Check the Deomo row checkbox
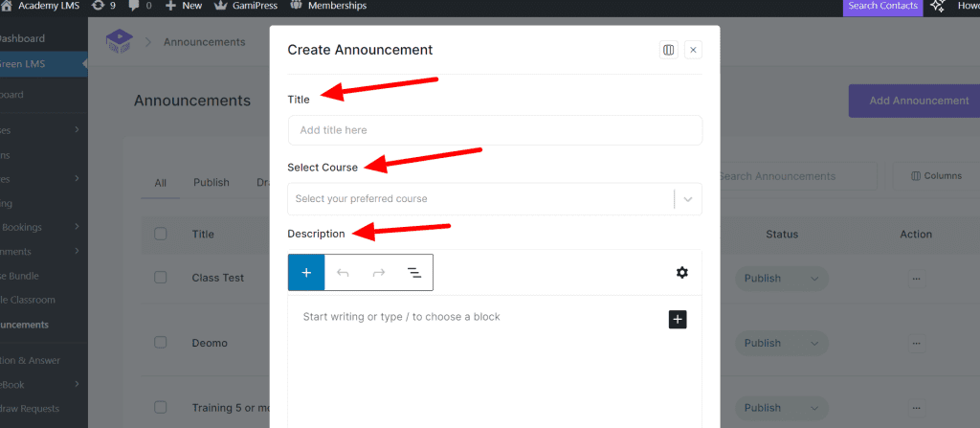 point(161,342)
